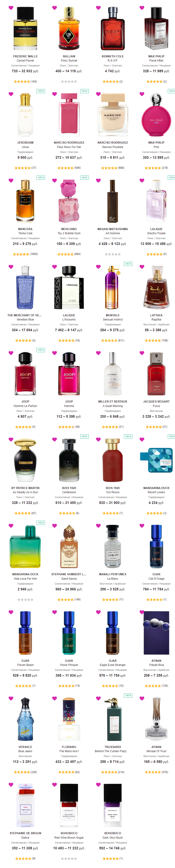175x868 pixels.
Task: Click heart icon on Bohoboco Dark Vinyl Musk
Action: pos(98,784)
